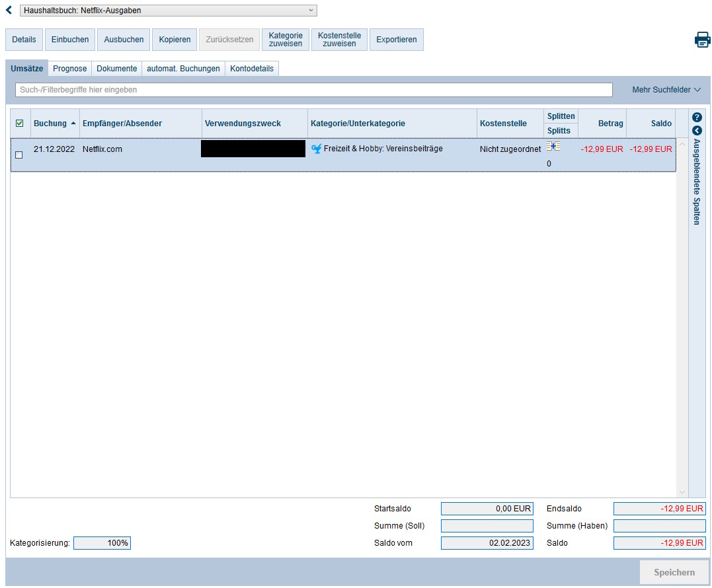The height and width of the screenshot is (588, 712).
Task: Click the table's vertical scrollbar
Action: [x=682, y=317]
